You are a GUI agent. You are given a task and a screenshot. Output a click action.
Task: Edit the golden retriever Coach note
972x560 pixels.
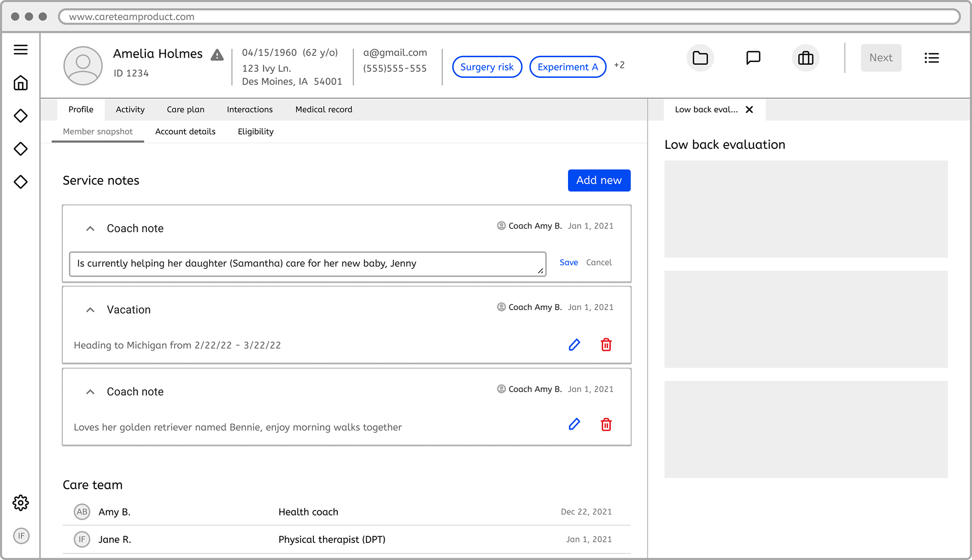click(574, 424)
